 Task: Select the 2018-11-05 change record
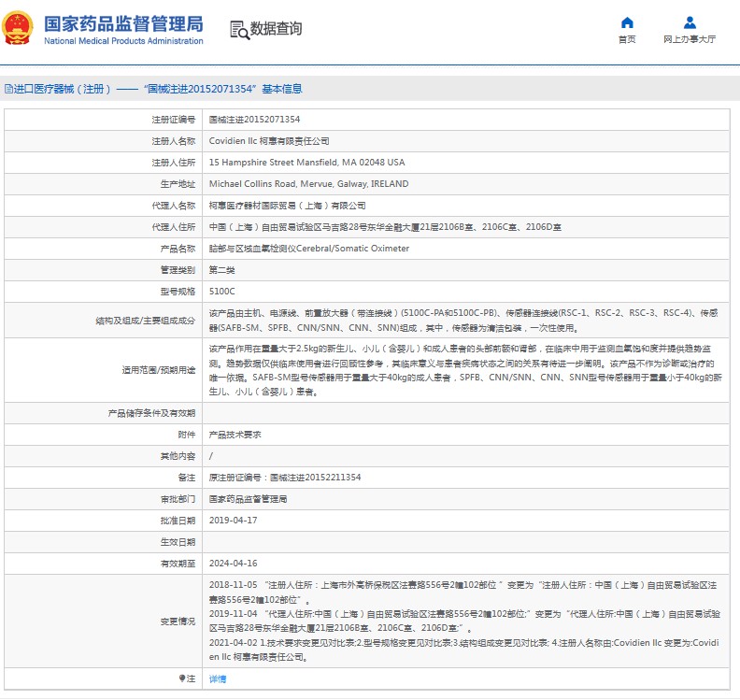coord(463,593)
